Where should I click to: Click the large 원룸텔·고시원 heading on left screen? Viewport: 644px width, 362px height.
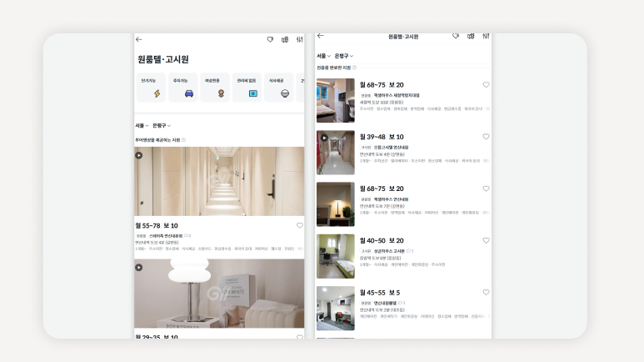[x=163, y=59]
